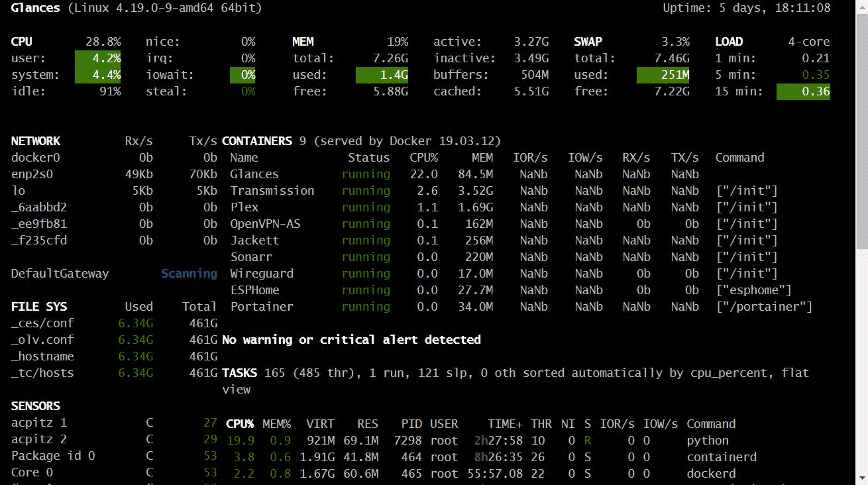Click the OpenVPN-AS container name
This screenshot has width=868, height=485.
[x=265, y=224]
